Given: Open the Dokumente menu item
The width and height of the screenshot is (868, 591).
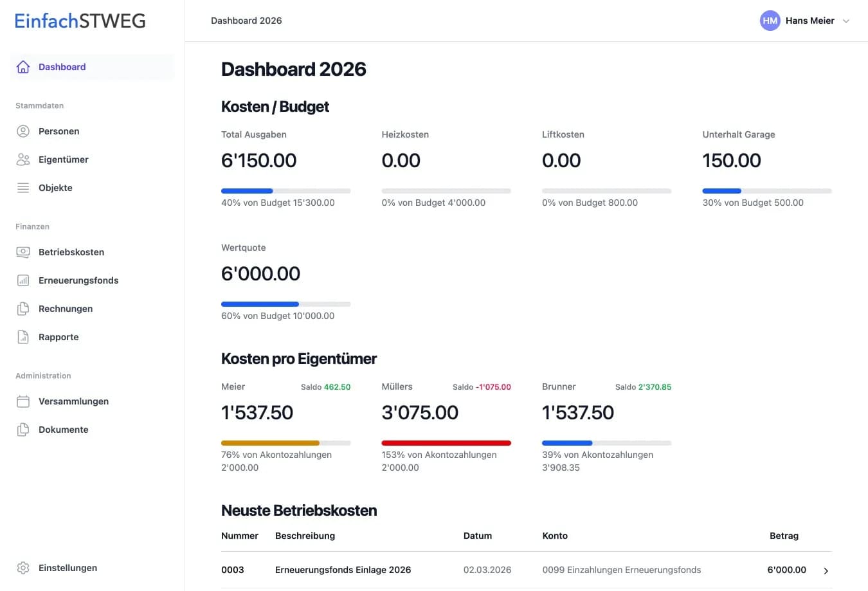Looking at the screenshot, I should 63,430.
